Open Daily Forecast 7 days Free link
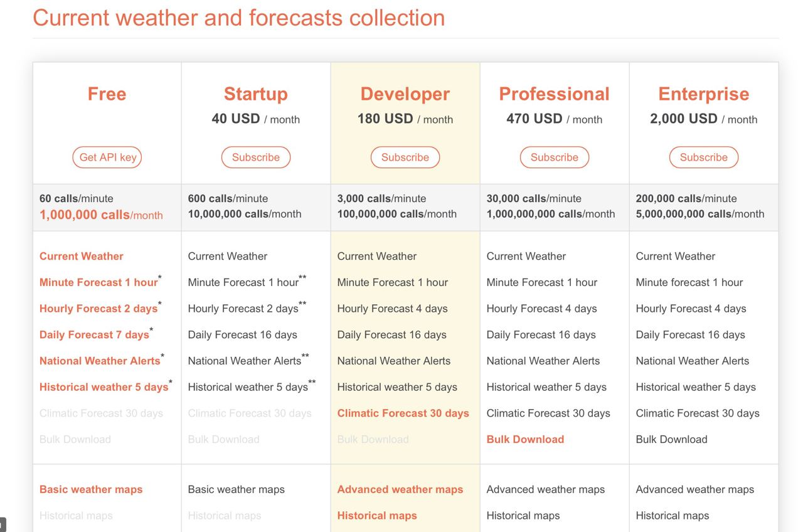This screenshot has width=803, height=532. click(94, 335)
